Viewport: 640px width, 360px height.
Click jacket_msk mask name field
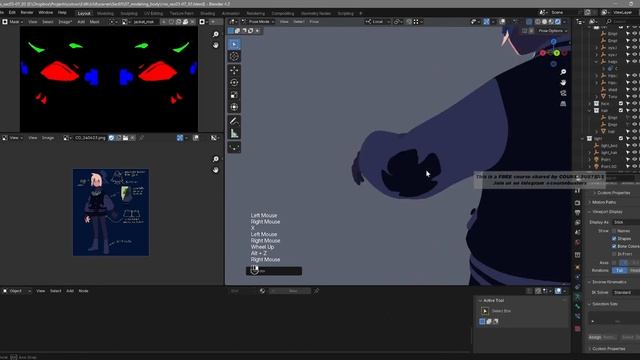[x=144, y=22]
